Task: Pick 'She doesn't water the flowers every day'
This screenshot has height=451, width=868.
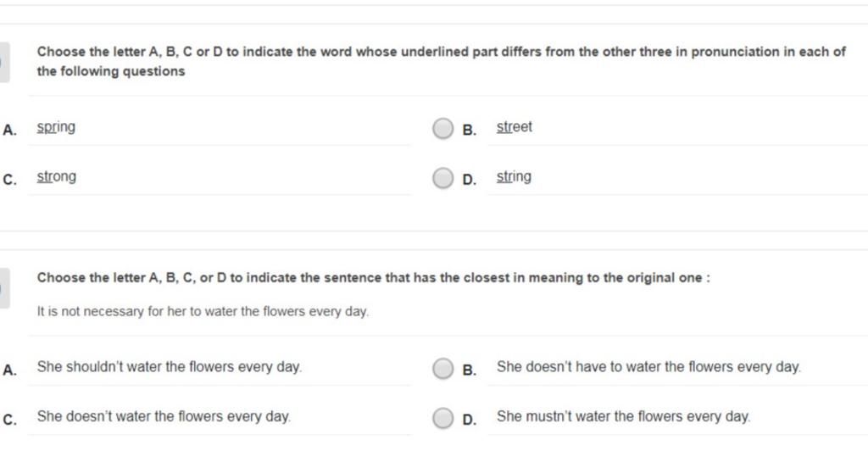Action: (x=164, y=416)
